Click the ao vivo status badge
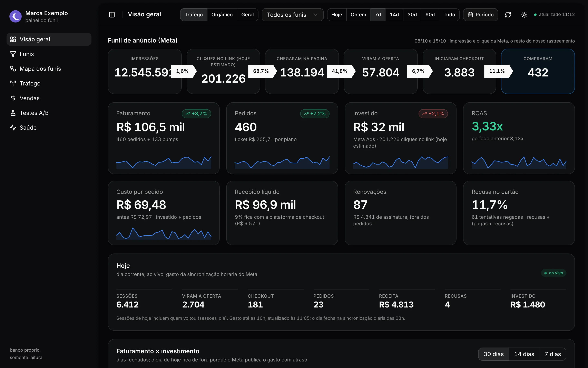 [553, 273]
